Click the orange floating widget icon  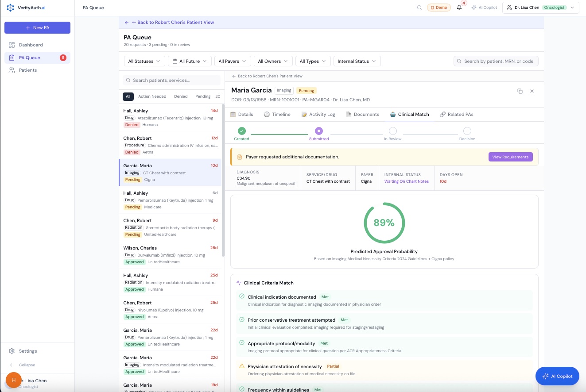tap(14, 380)
